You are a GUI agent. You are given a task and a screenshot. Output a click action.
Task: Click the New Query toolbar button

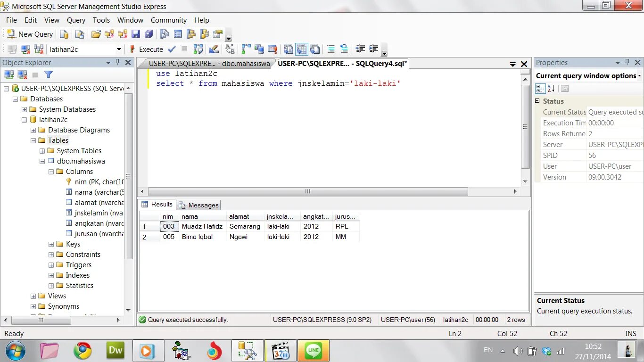coord(30,34)
